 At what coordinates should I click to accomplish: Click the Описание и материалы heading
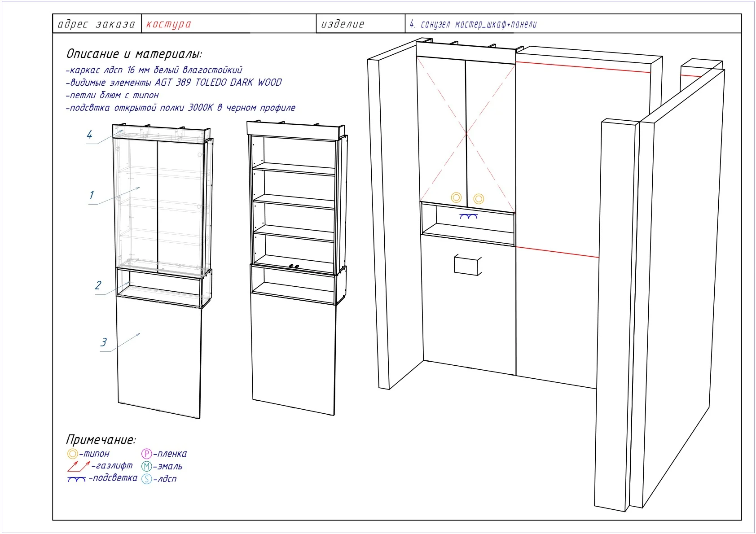point(134,54)
